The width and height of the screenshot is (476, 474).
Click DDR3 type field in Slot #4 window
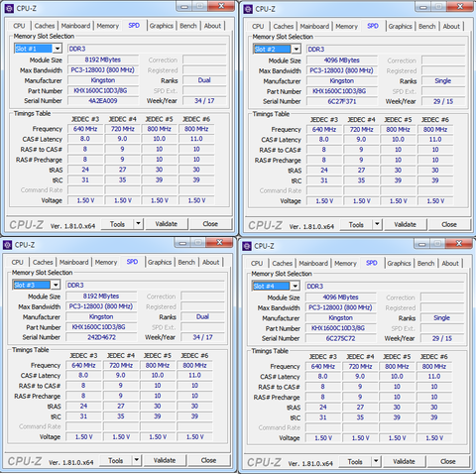point(385,287)
